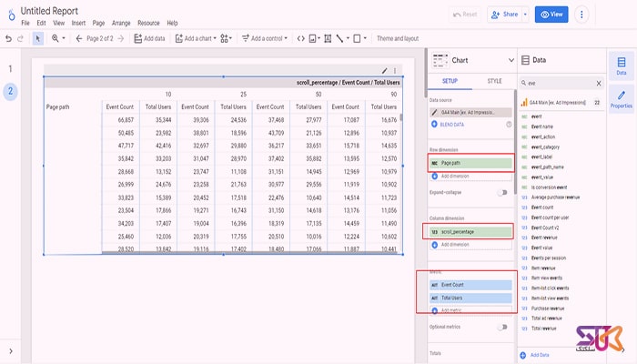
Task: Open the Data side tab
Action: click(622, 66)
